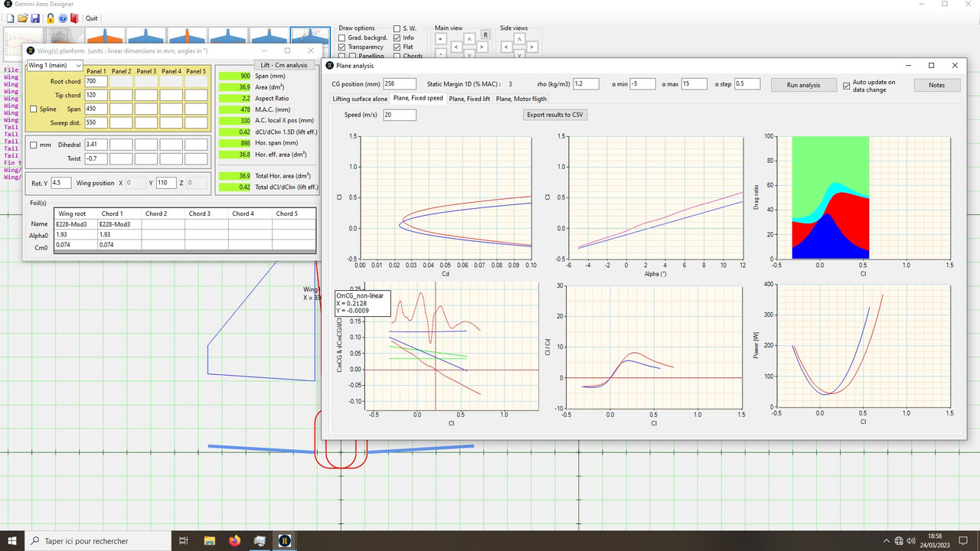This screenshot has width=980, height=551.
Task: Save the design with the floppy disk icon
Action: 35,18
